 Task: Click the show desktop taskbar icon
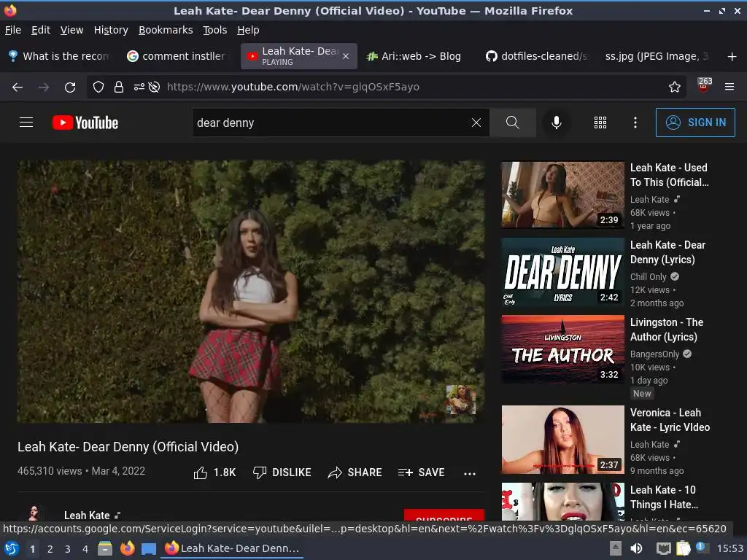tap(149, 548)
